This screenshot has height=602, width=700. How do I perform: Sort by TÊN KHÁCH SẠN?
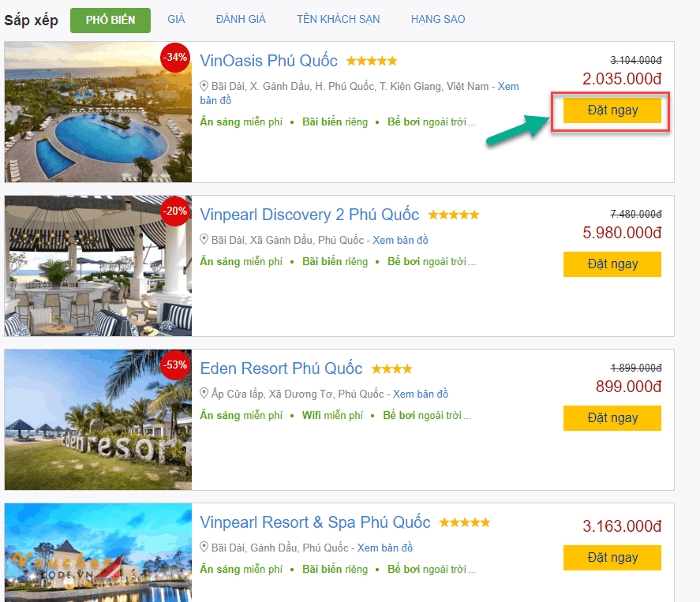(338, 19)
